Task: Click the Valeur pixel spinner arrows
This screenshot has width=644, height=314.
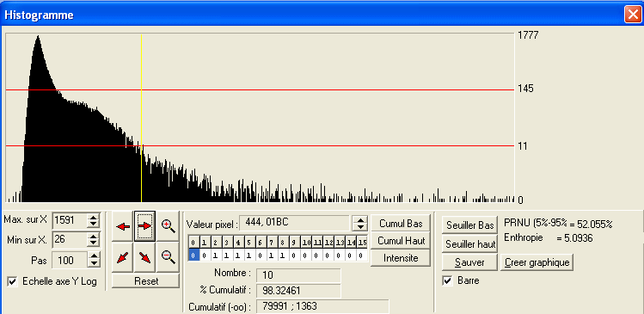Action: tap(360, 224)
